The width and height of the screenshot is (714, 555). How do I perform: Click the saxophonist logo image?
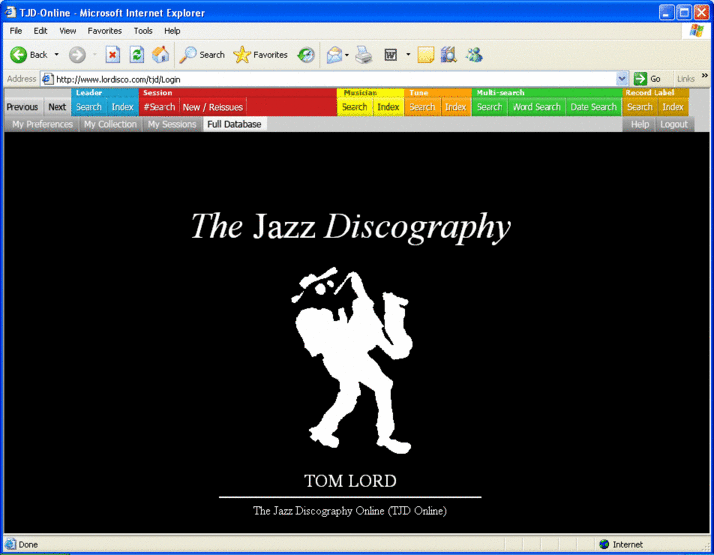click(352, 360)
